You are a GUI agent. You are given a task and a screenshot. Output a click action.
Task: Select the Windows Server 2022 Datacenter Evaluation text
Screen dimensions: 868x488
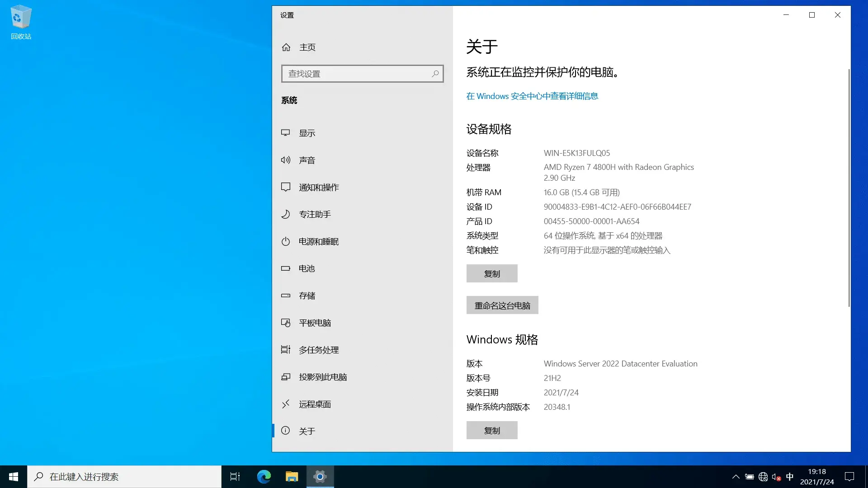[x=620, y=363]
